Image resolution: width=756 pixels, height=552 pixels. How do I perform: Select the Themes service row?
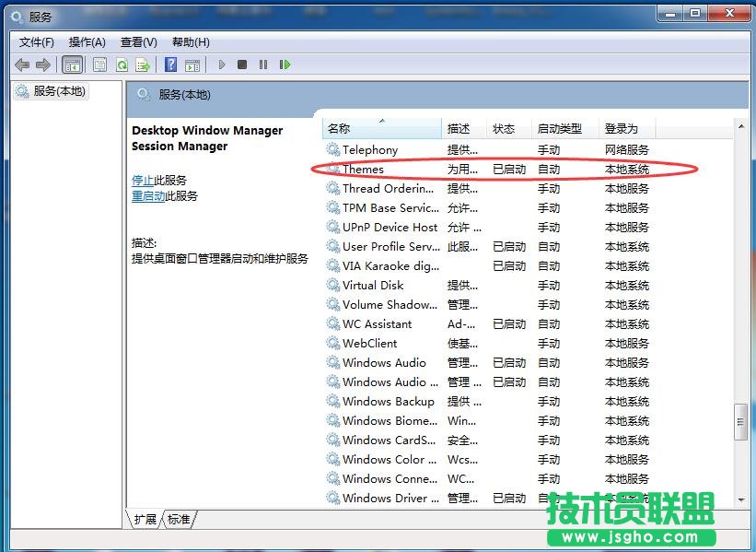tap(365, 169)
